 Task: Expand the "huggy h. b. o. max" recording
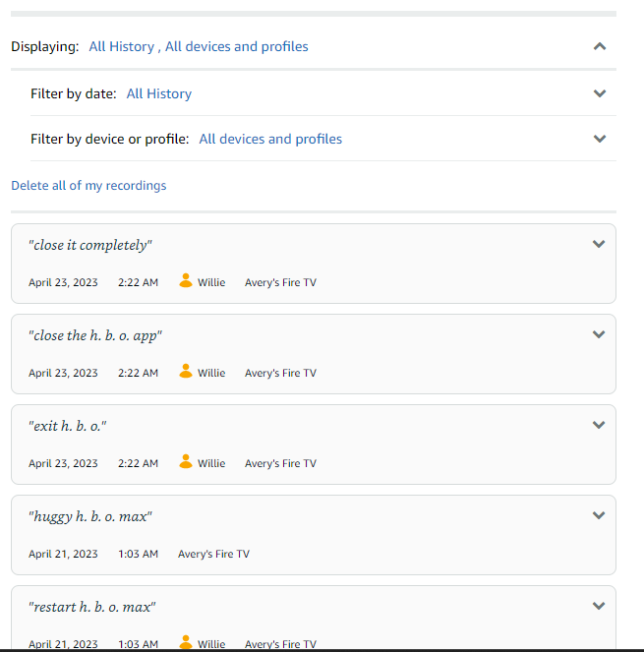click(x=599, y=515)
